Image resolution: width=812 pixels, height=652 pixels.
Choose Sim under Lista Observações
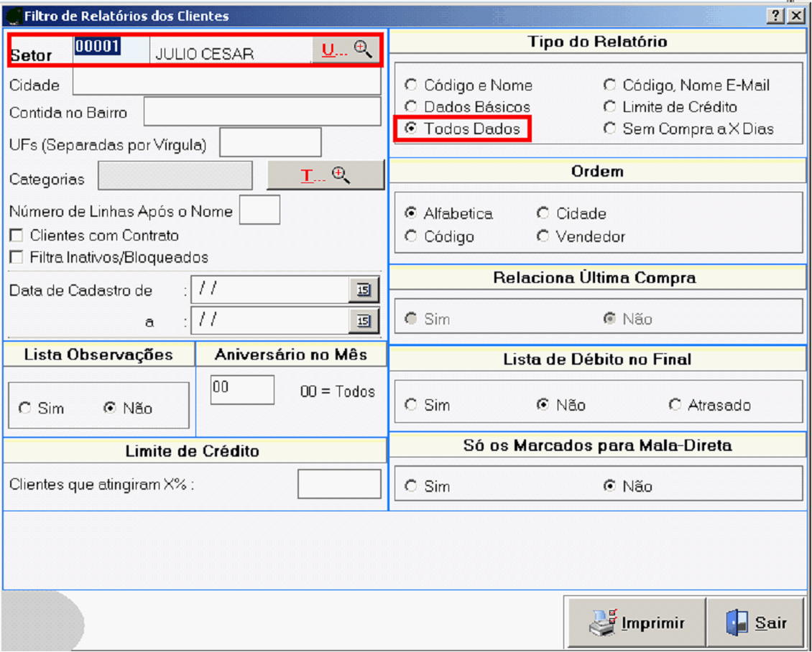point(25,409)
